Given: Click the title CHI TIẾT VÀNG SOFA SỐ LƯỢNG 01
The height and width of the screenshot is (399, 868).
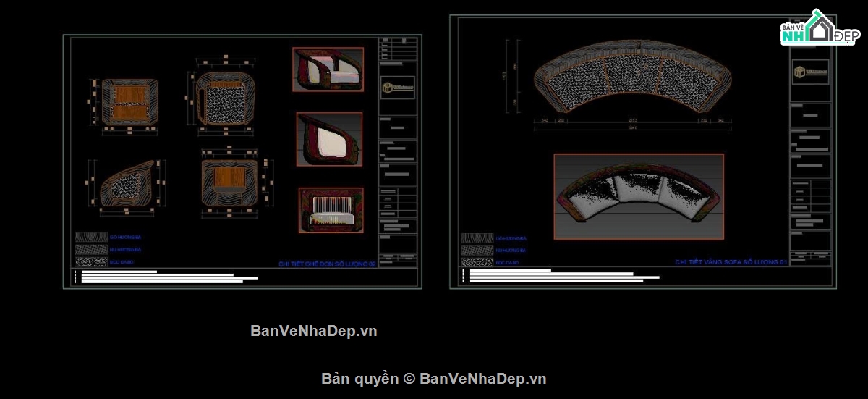Looking at the screenshot, I should 731,262.
